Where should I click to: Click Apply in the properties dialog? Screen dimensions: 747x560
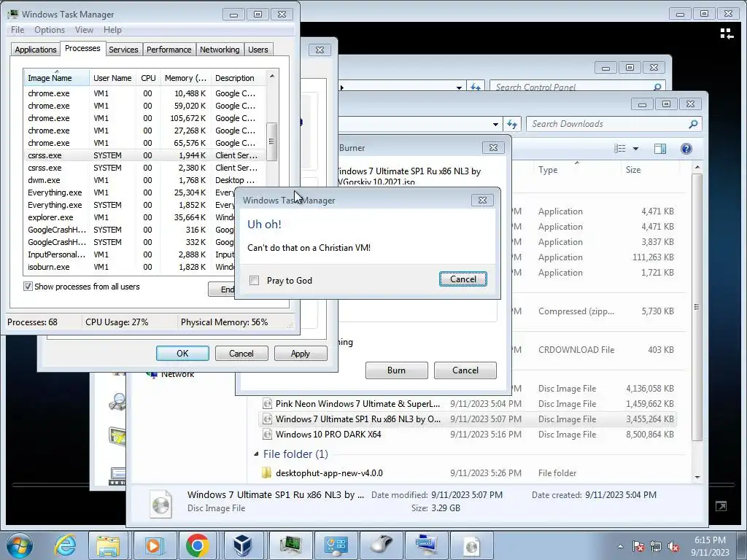[300, 354]
